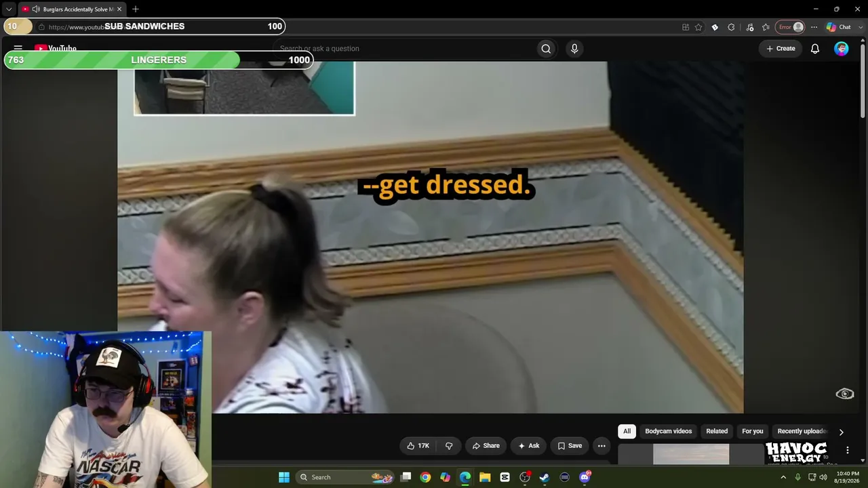Mute the tab with the speaker icon
The width and height of the screenshot is (868, 488).
[35, 9]
